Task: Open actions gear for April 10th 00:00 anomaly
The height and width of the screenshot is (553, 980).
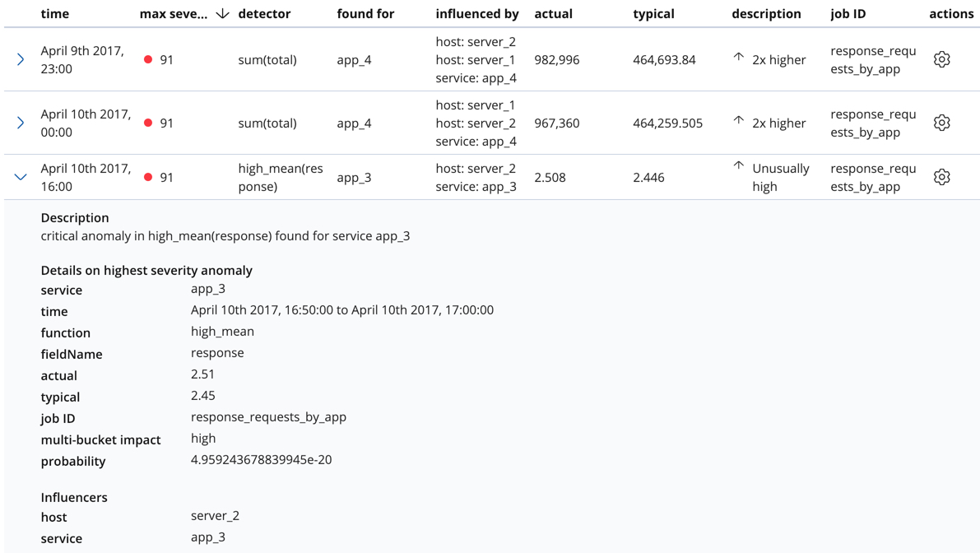Action: [941, 123]
